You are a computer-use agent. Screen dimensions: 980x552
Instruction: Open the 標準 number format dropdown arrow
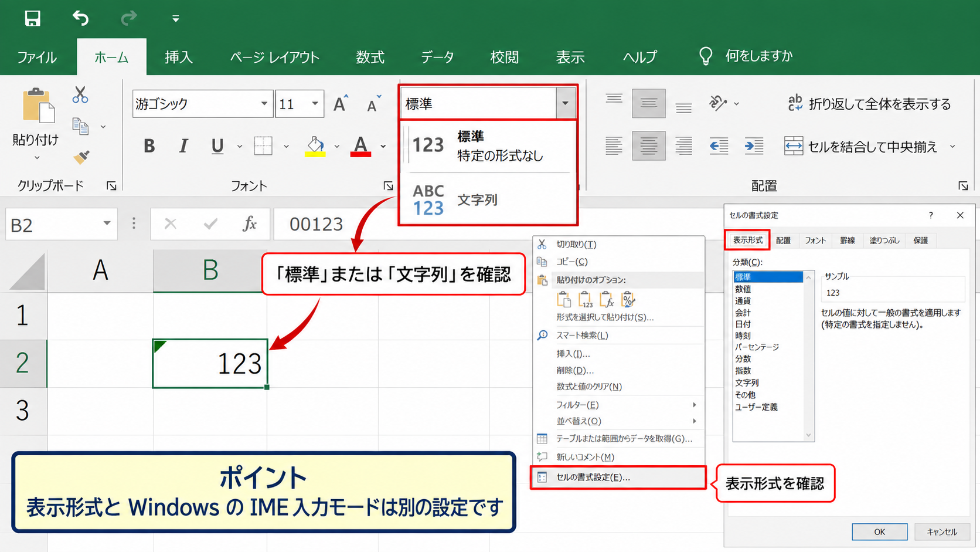(x=565, y=103)
